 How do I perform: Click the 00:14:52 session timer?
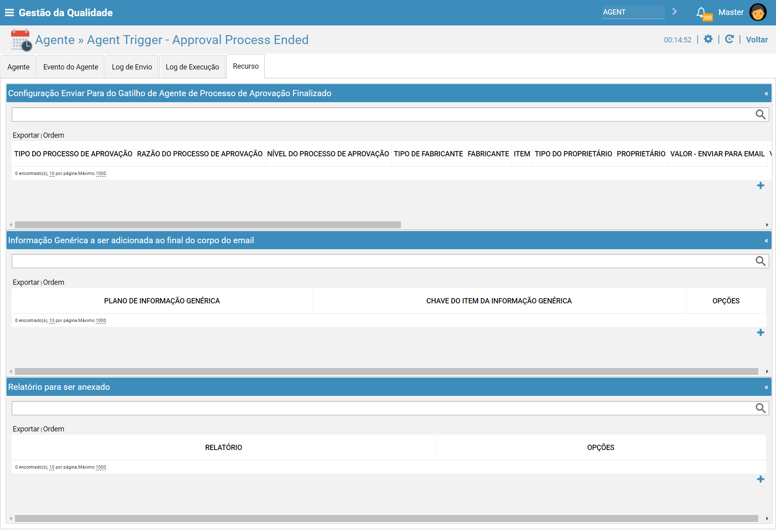[678, 40]
